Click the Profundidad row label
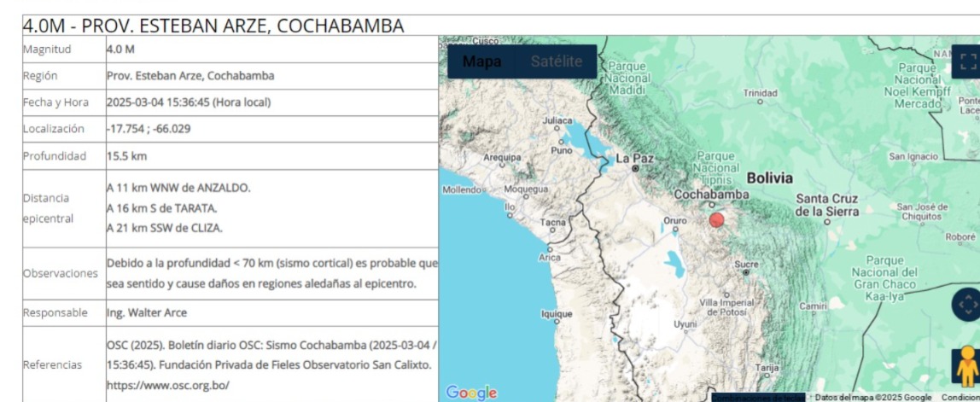 55,155
